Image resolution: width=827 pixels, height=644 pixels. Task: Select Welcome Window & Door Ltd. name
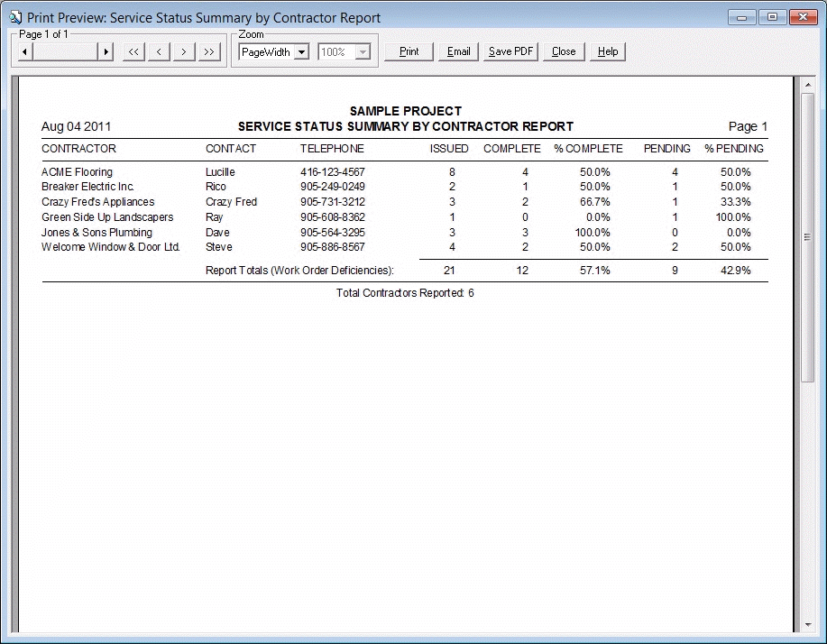pyautogui.click(x=111, y=247)
